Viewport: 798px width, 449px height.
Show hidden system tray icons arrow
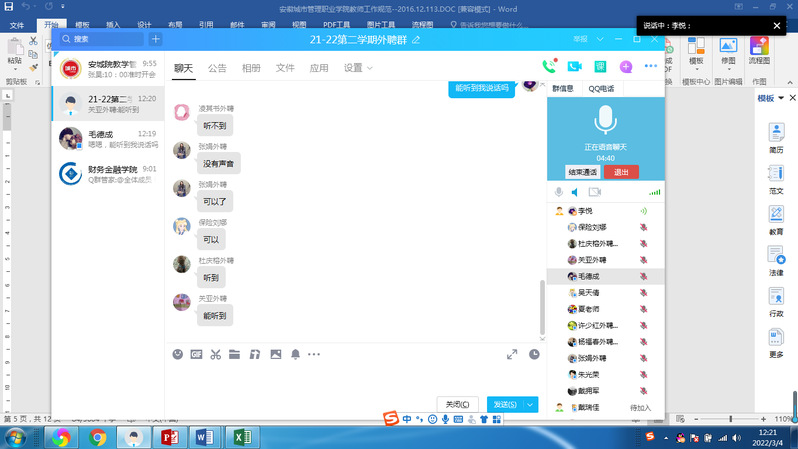click(x=666, y=438)
